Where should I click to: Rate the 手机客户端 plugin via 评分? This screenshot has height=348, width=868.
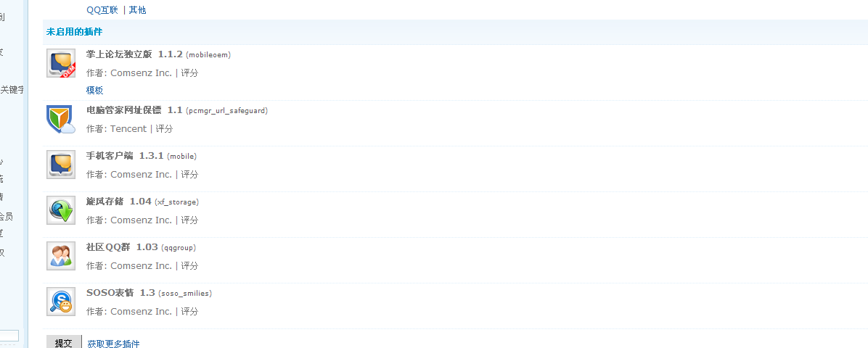[189, 175]
